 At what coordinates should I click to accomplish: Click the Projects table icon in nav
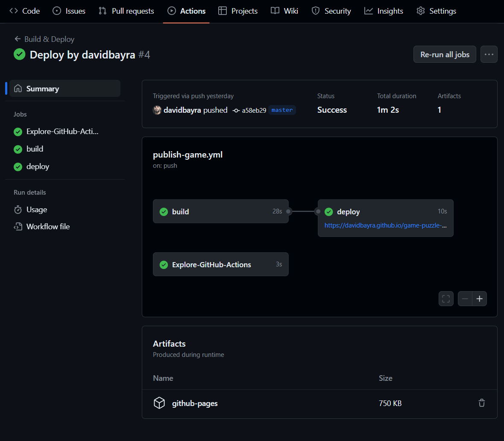point(223,11)
